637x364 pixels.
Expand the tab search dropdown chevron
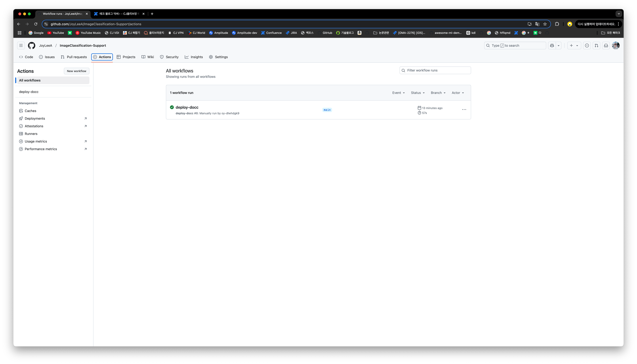coord(619,14)
